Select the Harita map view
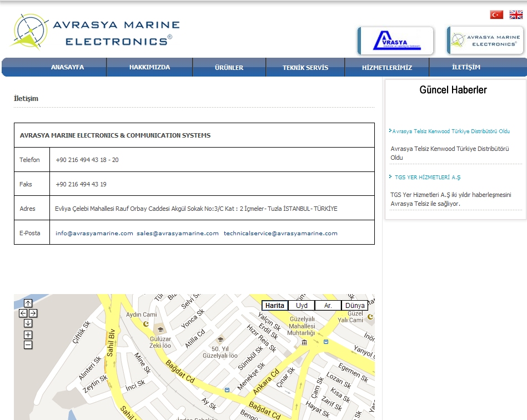This screenshot has height=420, width=527. pyautogui.click(x=274, y=306)
